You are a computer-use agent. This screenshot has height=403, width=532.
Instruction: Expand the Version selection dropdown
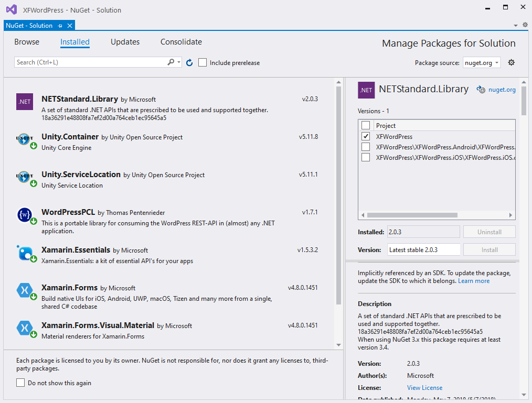tap(423, 250)
